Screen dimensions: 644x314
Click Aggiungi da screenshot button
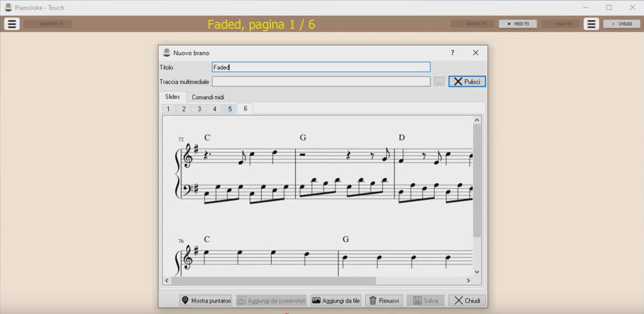(x=271, y=300)
